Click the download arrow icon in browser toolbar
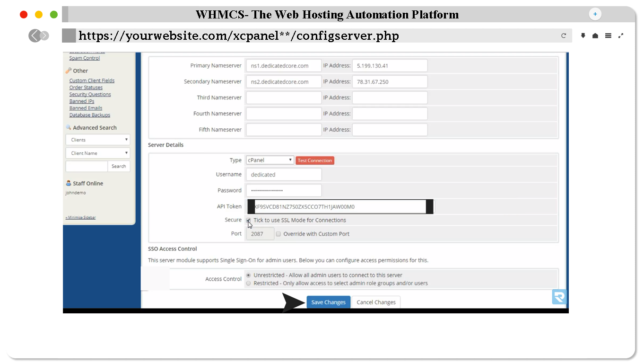This screenshot has width=644, height=364. tap(583, 36)
